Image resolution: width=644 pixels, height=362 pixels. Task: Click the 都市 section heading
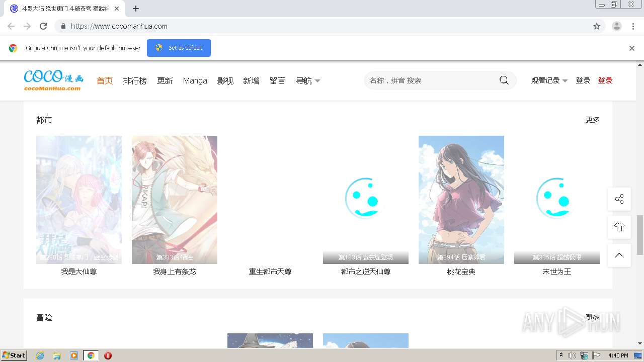coord(44,120)
